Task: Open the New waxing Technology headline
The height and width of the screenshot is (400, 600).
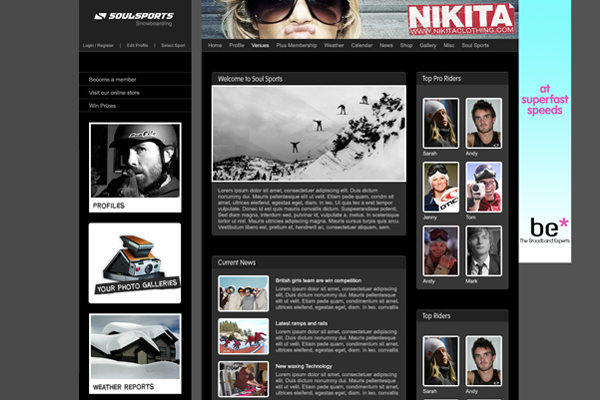Action: [304, 366]
